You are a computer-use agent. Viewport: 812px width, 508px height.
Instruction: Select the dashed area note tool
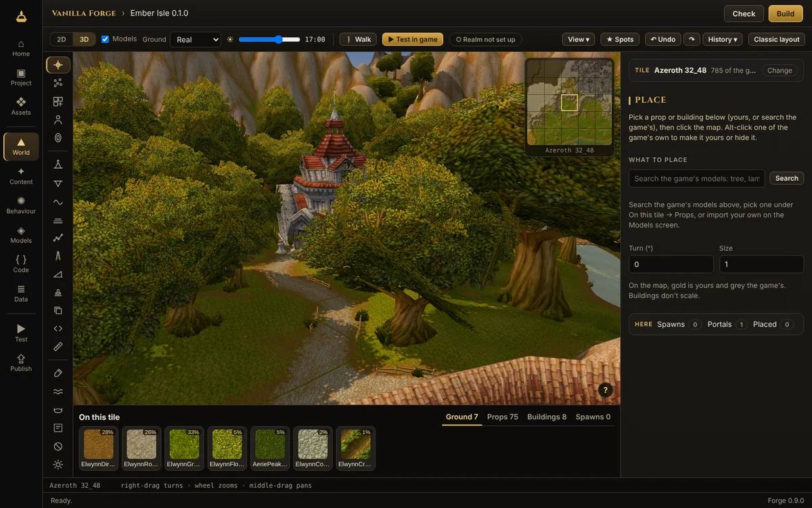[58, 428]
